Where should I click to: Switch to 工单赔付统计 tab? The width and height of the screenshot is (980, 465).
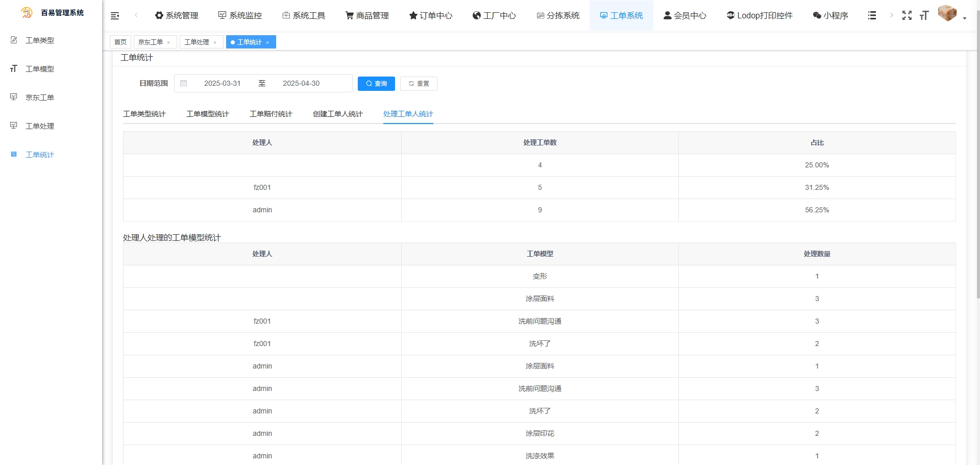tap(271, 114)
